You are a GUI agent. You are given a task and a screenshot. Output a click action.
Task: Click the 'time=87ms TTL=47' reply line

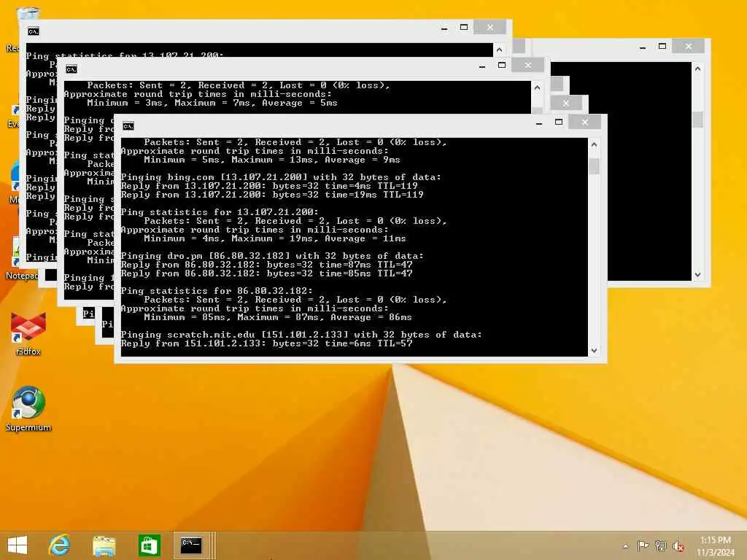pos(267,265)
